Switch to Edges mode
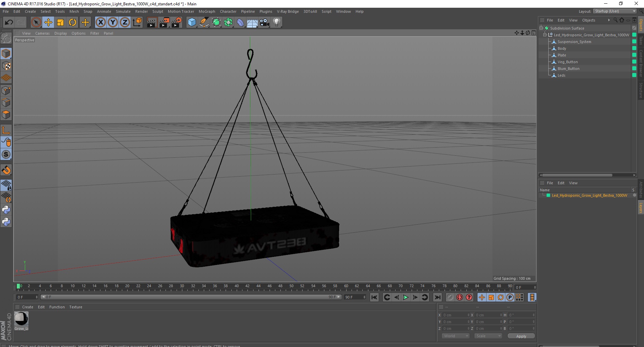This screenshot has width=644, height=347. coord(6,103)
